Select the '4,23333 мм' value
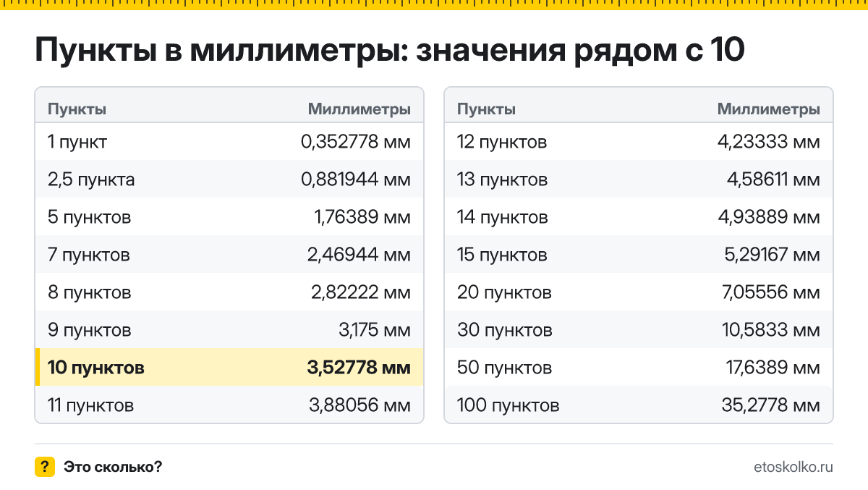This screenshot has width=868, height=490. tap(769, 142)
